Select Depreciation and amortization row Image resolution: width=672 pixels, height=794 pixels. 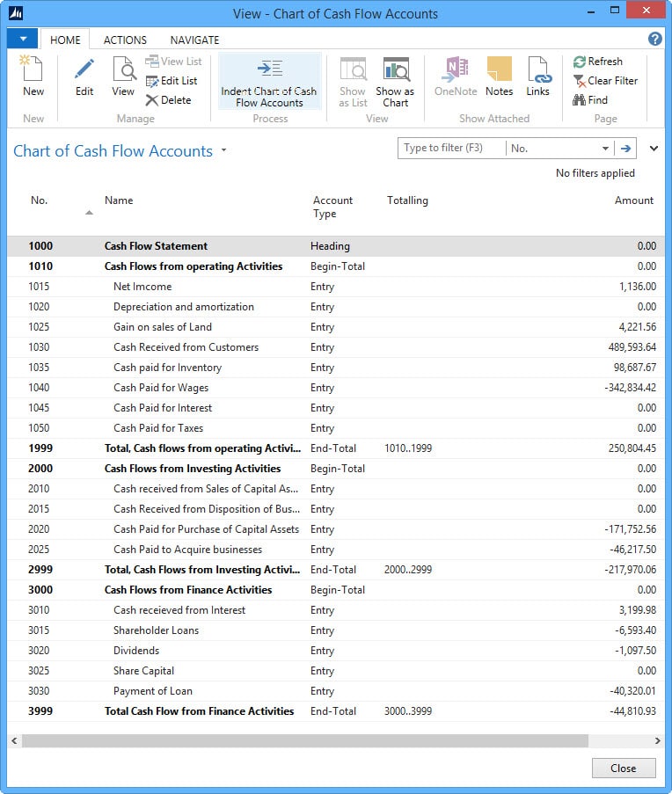[x=336, y=307]
